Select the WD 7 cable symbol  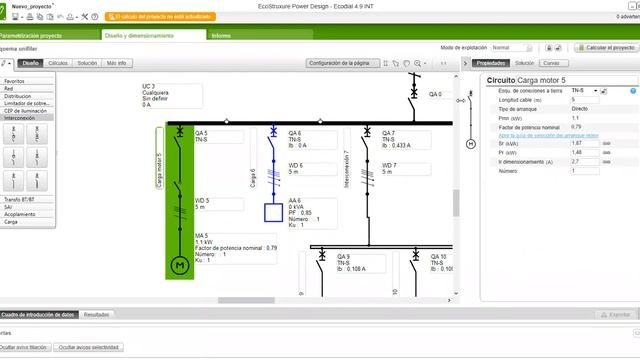point(367,178)
